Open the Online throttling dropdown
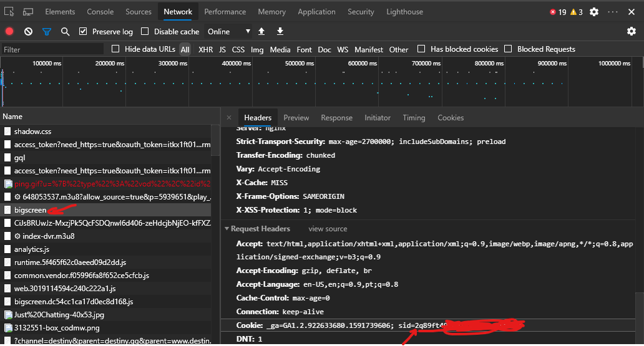Image resolution: width=644 pixels, height=346 pixels. [229, 32]
